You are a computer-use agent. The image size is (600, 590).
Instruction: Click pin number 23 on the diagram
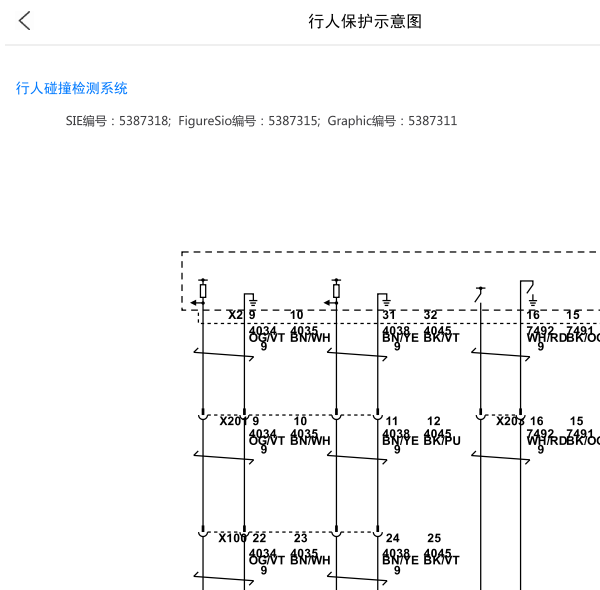[300, 538]
